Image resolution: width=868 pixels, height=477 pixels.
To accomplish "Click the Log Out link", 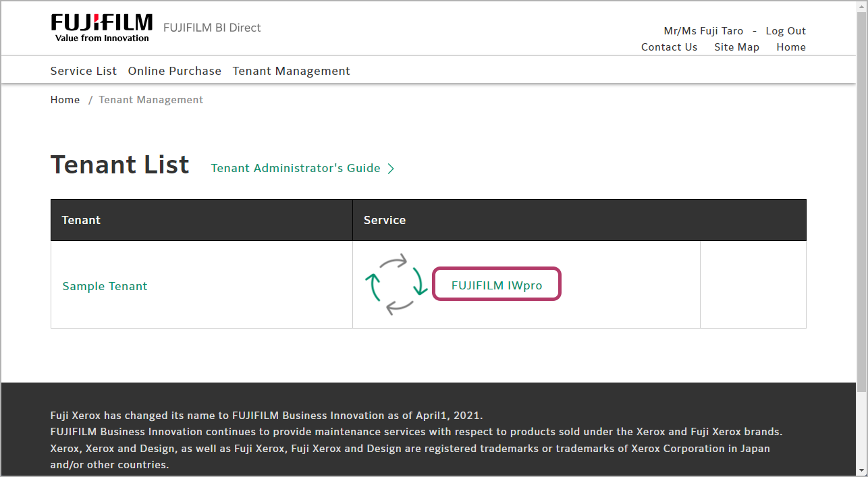I will (x=786, y=31).
